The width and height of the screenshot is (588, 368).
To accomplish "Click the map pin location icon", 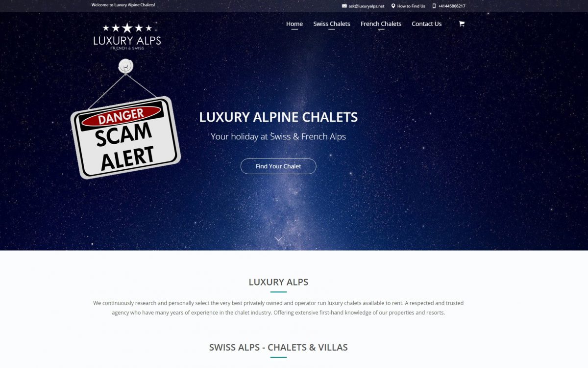I will (x=393, y=6).
